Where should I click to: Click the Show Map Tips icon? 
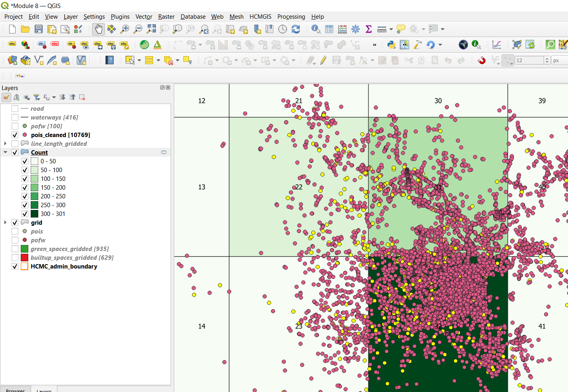click(401, 29)
